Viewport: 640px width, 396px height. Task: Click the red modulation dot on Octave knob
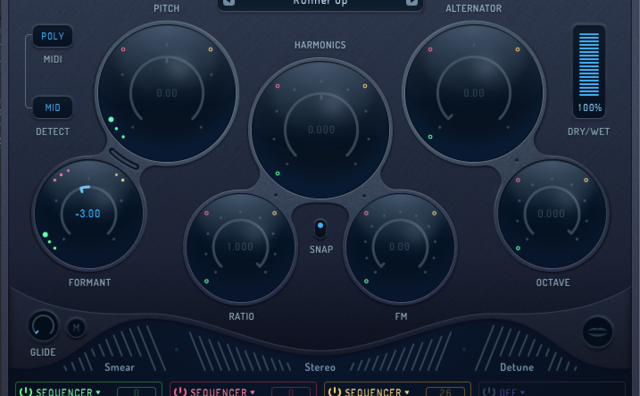(518, 180)
